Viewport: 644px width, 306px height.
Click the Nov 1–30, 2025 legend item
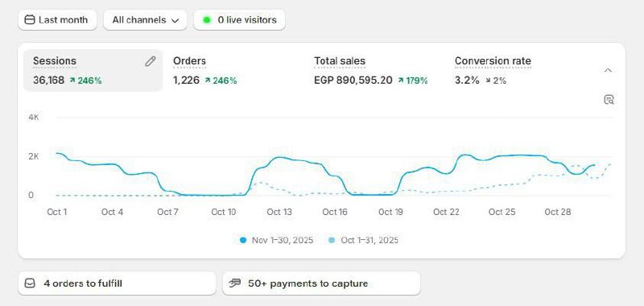point(276,240)
